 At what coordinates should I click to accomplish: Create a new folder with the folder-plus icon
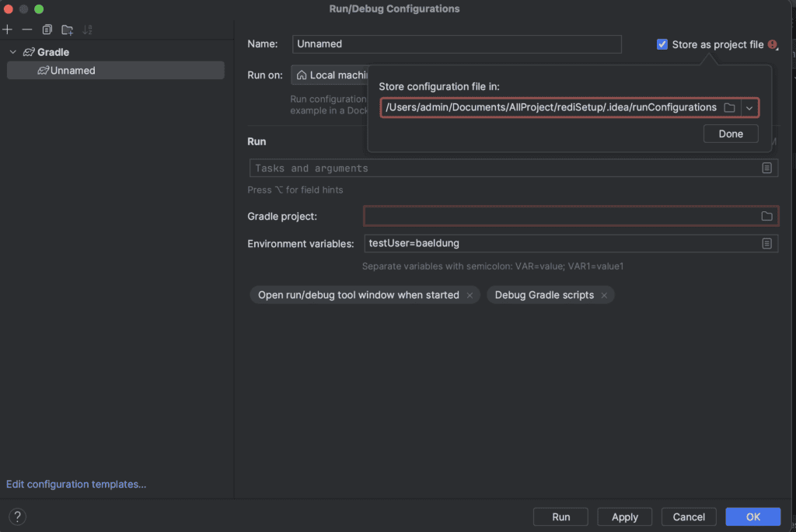point(66,30)
